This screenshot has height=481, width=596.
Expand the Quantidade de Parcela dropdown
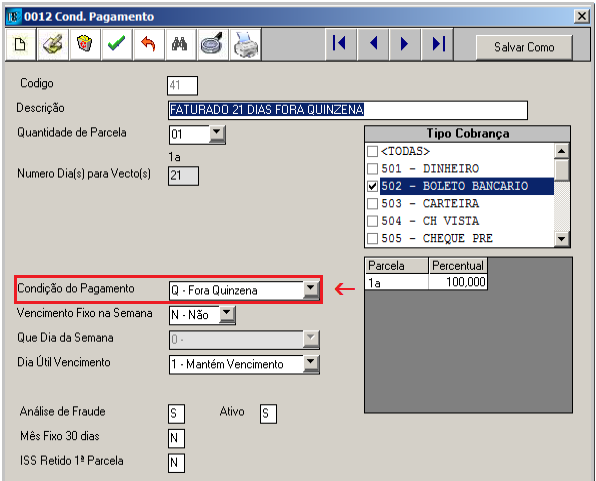216,134
